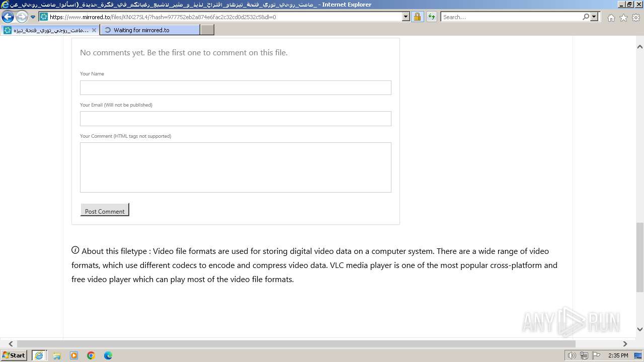Click the Your Comment text area
Image resolution: width=644 pixels, height=362 pixels.
coord(235,167)
